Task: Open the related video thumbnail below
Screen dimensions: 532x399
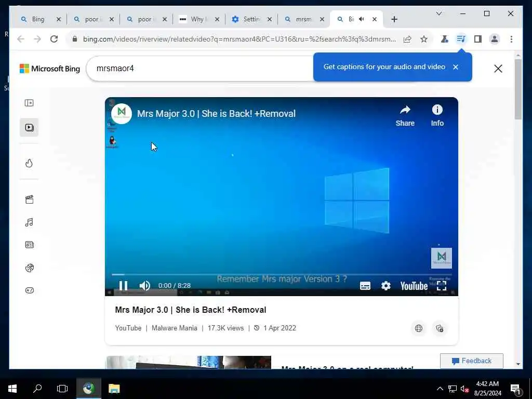Action: tap(189, 362)
